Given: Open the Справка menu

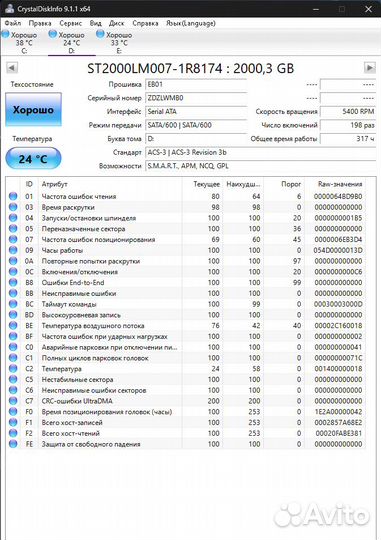Looking at the screenshot, I should 145,23.
